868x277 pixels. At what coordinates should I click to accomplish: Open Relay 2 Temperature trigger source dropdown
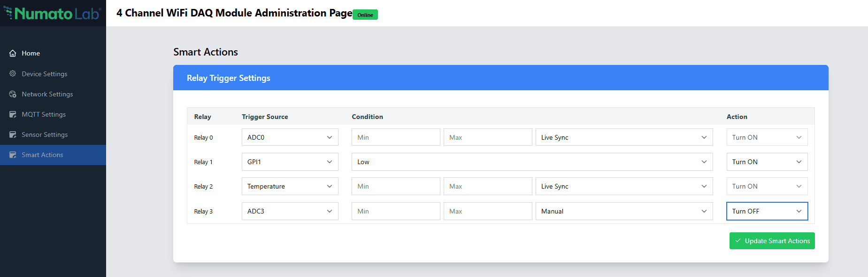click(290, 186)
